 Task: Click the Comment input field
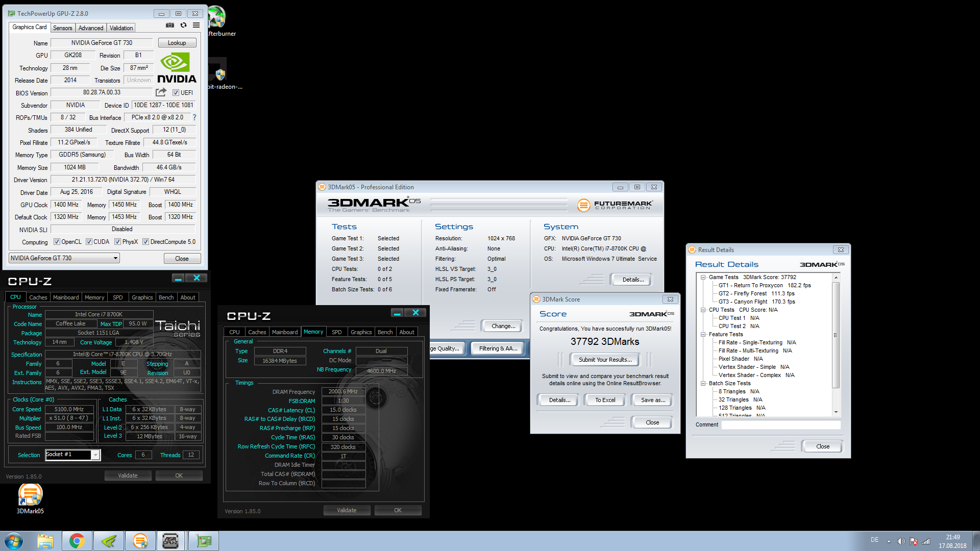pos(780,424)
